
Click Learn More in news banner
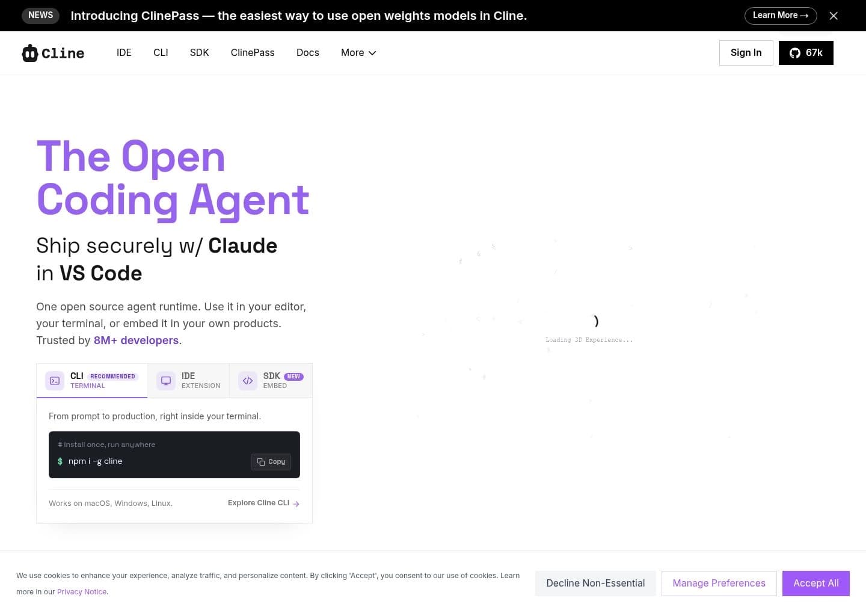pyautogui.click(x=781, y=16)
